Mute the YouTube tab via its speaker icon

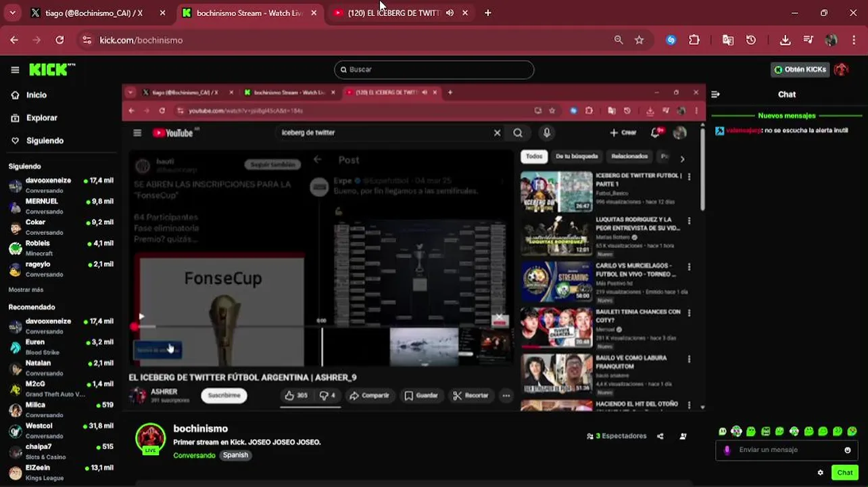[450, 13]
